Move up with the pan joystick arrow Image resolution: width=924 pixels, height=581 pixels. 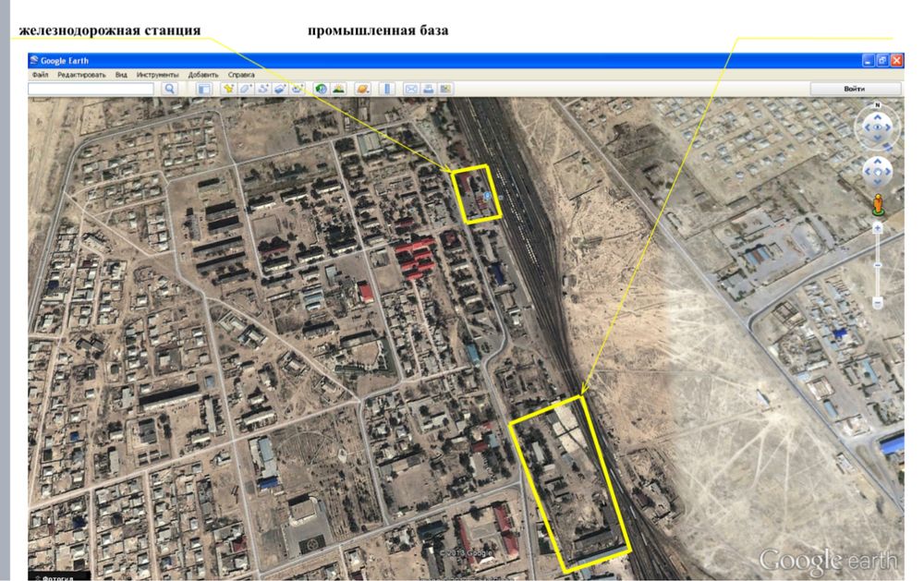point(878,161)
